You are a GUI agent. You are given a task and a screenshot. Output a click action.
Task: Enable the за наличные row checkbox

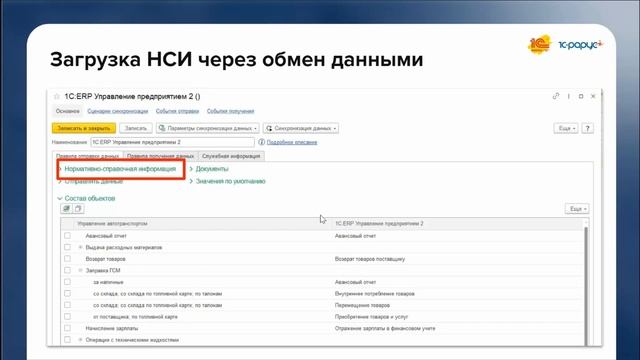pos(67,282)
